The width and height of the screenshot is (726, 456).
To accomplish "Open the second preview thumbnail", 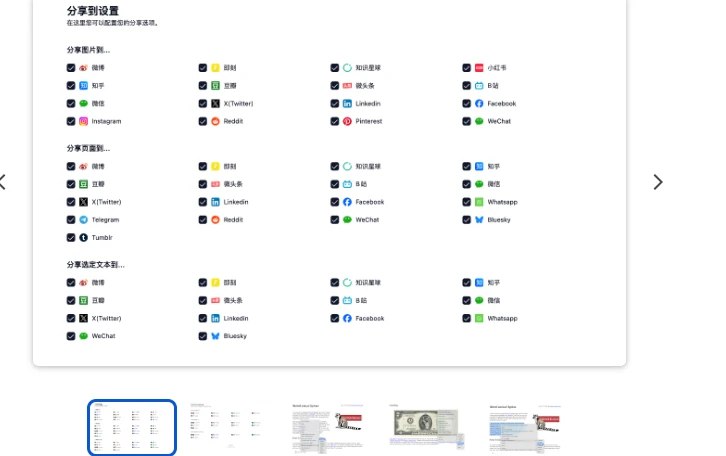I will click(x=229, y=427).
